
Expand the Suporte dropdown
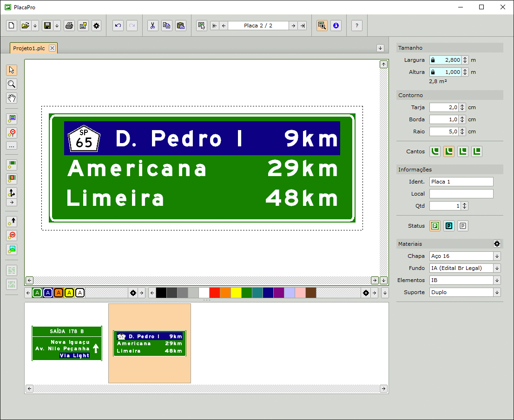pos(497,292)
